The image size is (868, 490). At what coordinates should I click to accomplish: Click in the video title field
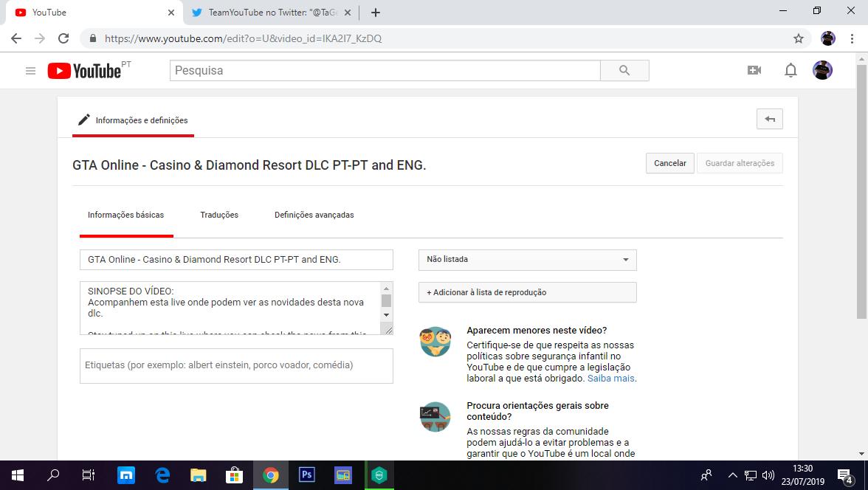point(236,260)
